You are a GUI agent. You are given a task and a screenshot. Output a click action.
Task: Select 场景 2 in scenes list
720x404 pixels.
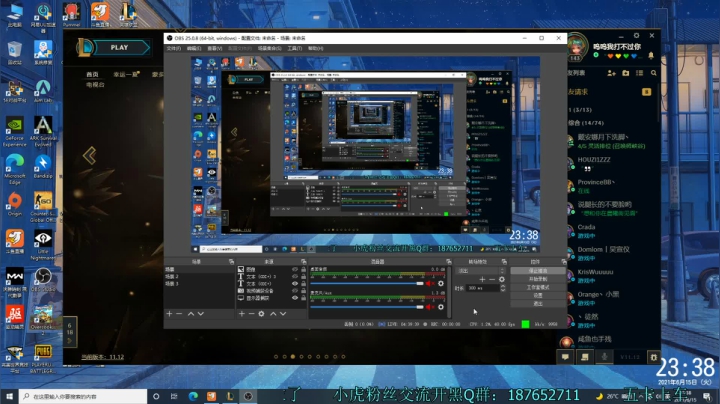pos(199,276)
